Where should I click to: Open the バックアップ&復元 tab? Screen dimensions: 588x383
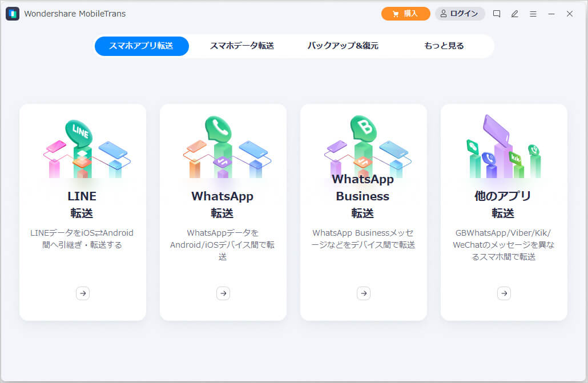343,46
